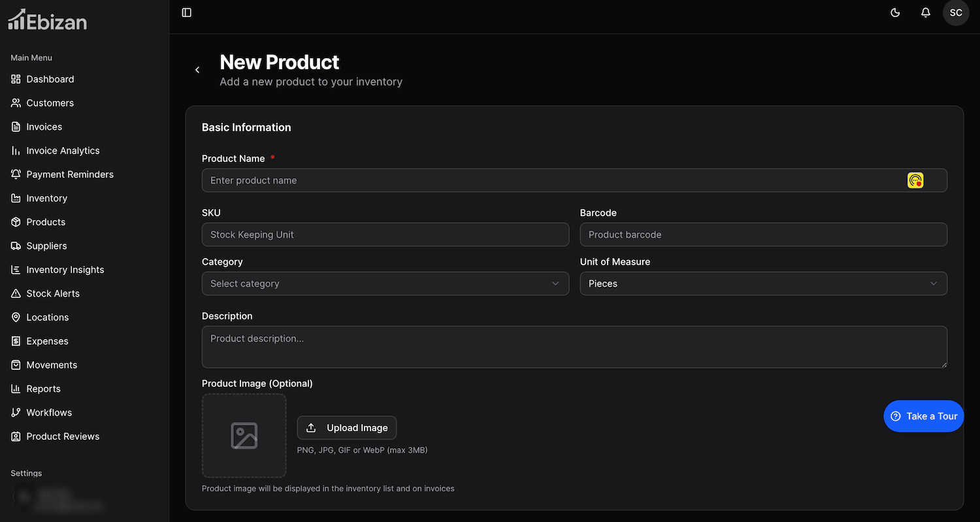Click the Ebizan logo
The image size is (980, 522).
(47, 21)
